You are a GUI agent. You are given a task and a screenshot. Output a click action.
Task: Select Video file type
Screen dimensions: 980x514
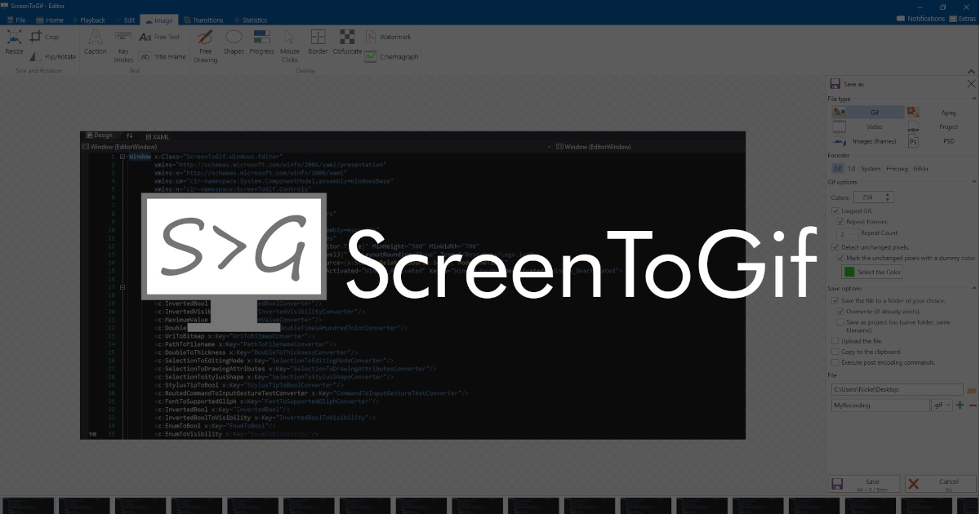867,126
